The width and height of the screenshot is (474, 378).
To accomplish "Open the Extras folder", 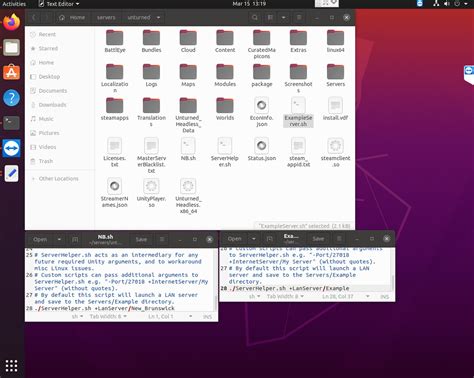I will (x=298, y=41).
